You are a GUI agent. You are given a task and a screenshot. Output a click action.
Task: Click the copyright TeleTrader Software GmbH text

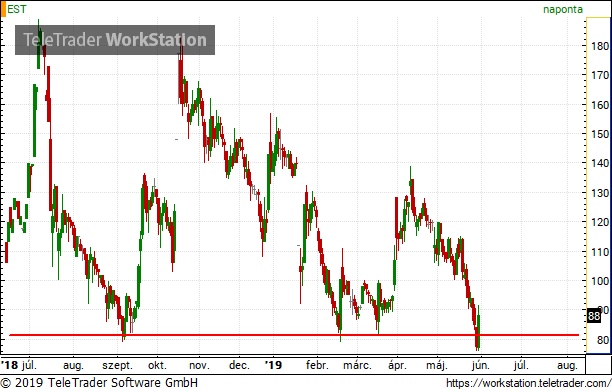(99, 383)
